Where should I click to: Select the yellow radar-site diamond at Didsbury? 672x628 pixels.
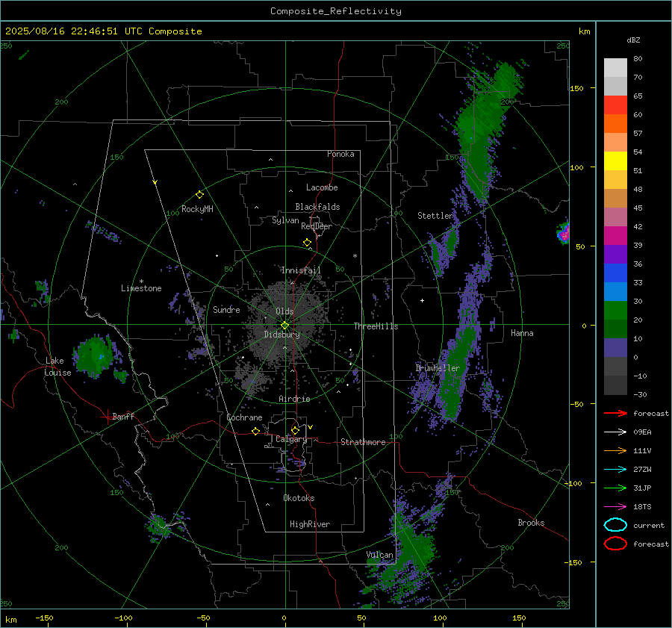point(284,326)
